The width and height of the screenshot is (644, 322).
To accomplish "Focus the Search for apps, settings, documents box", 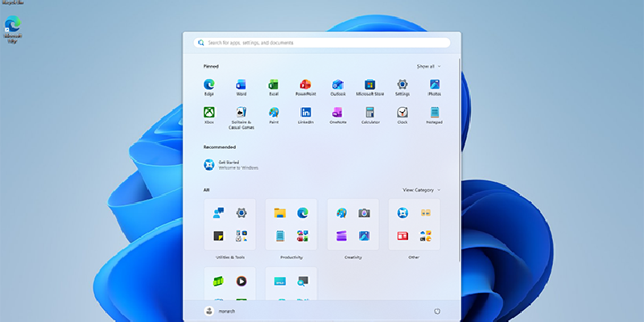I will (x=322, y=43).
